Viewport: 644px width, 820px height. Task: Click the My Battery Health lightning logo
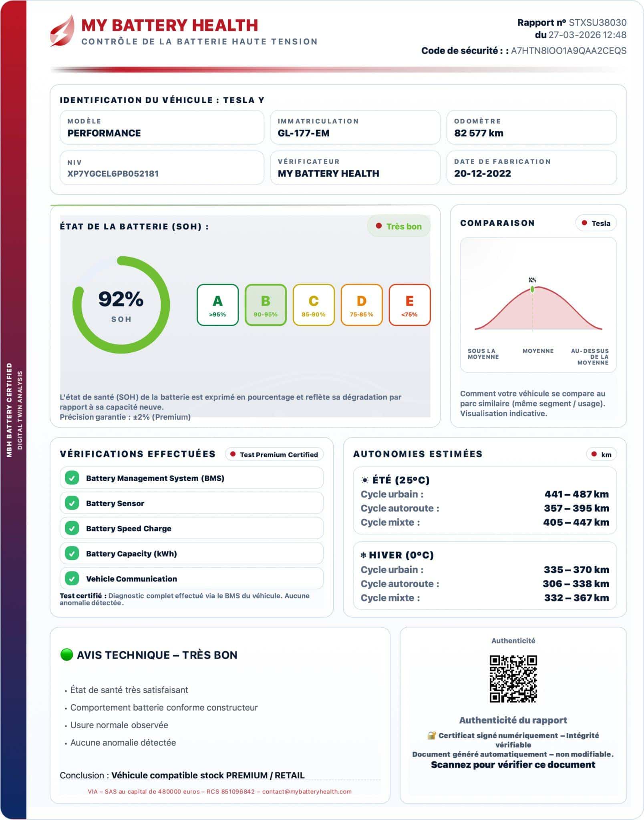coord(63,31)
